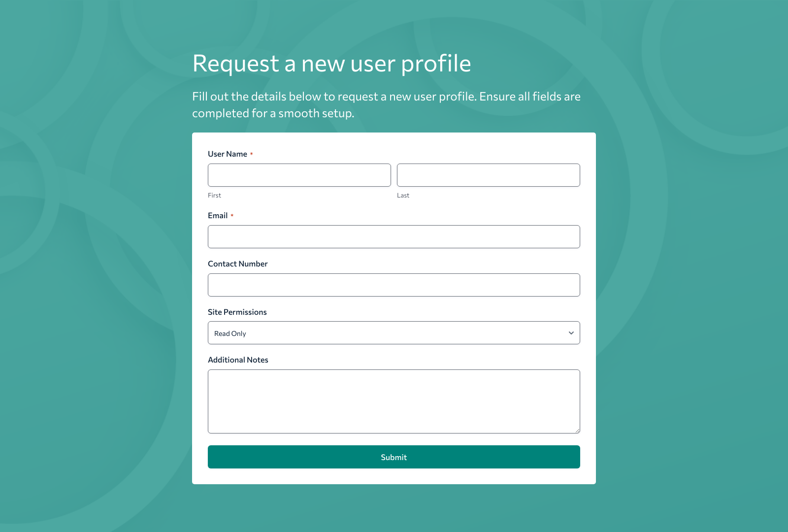The width and height of the screenshot is (788, 532).
Task: Click the Email label above its field
Action: [217, 215]
